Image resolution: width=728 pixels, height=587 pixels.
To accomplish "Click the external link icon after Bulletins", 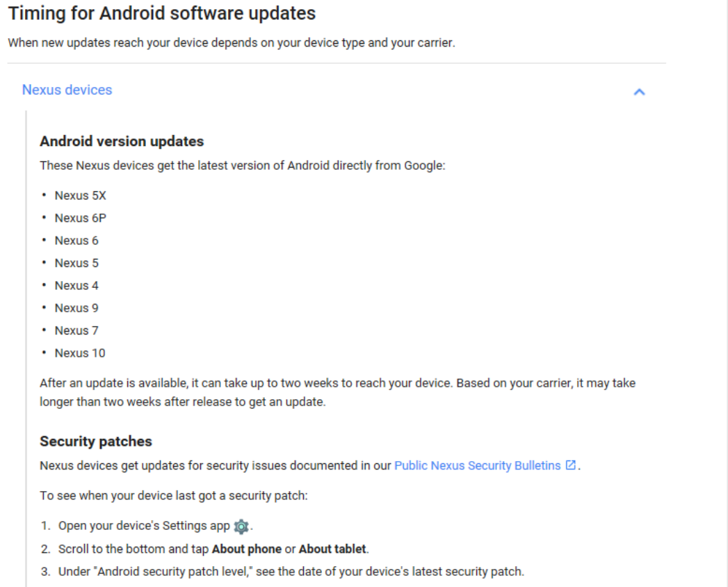I will click(x=571, y=465).
